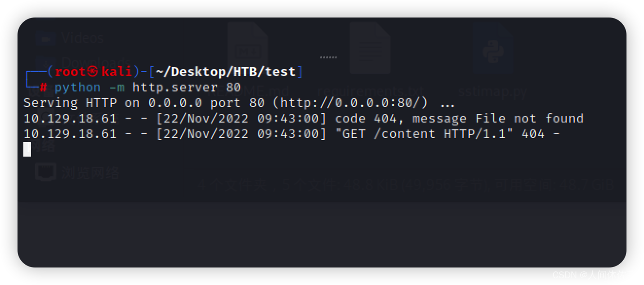Click the README.md file icon
Viewport: 644px width, 285px height.
248,48
